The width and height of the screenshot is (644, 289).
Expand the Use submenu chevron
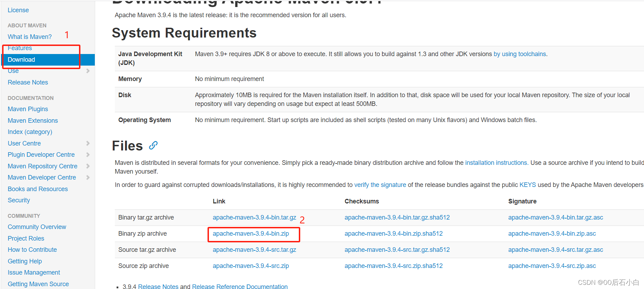tap(88, 71)
